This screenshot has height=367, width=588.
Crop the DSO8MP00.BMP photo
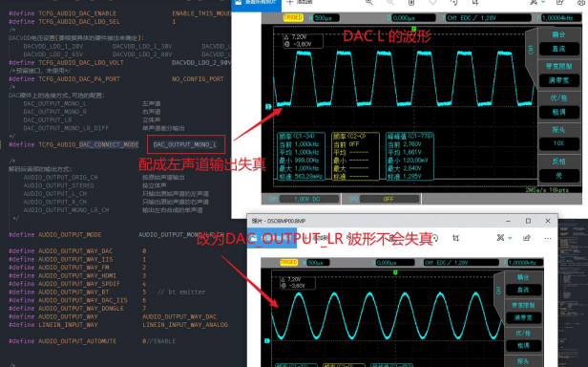[455, 238]
